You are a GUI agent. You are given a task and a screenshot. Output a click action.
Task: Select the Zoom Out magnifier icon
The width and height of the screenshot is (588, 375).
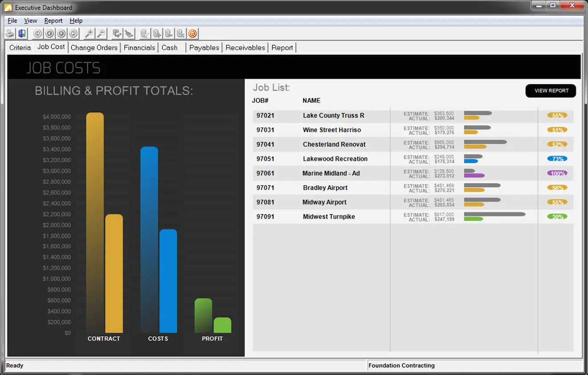pyautogui.click(x=100, y=33)
